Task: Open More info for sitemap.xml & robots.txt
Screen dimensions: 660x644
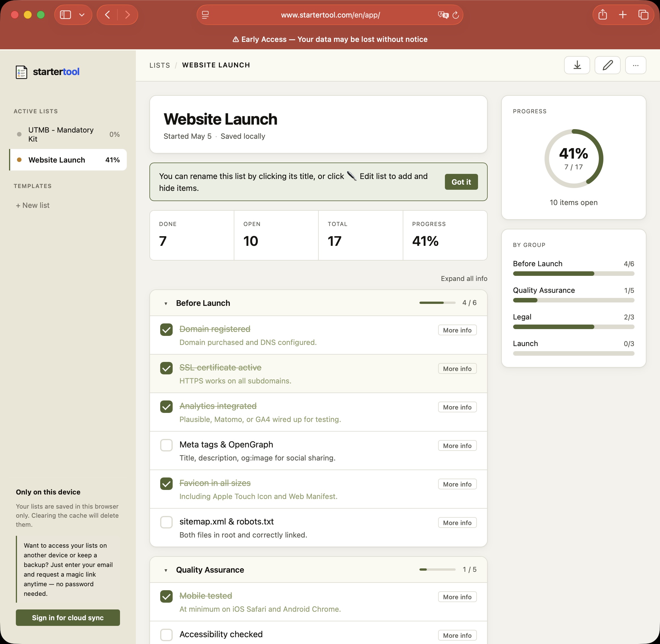Action: click(457, 523)
